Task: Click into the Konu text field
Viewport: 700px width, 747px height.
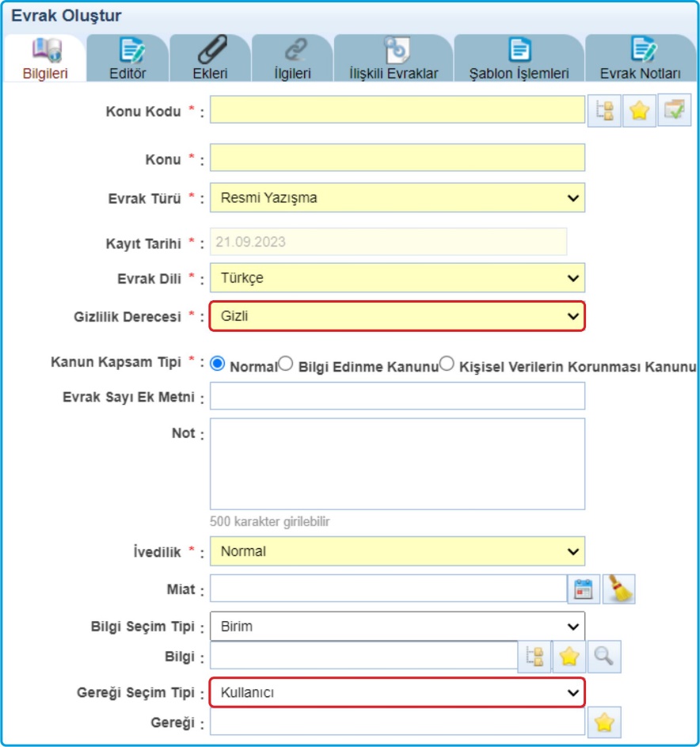Action: pyautogui.click(x=398, y=158)
